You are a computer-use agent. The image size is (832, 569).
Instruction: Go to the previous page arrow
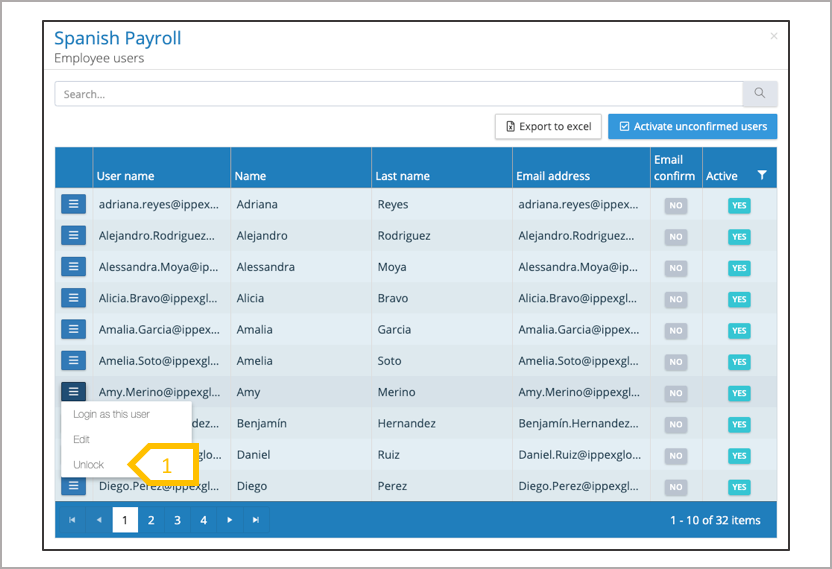(98, 520)
